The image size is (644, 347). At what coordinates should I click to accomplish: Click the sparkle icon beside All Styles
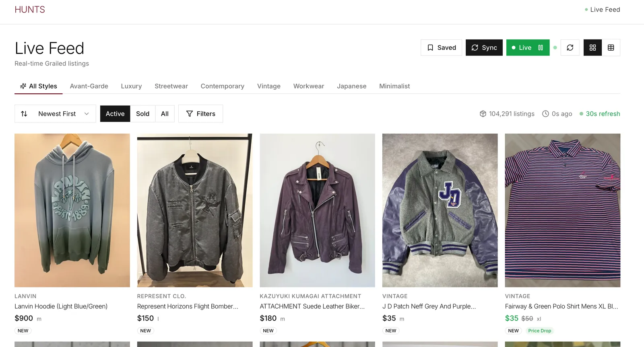click(x=23, y=86)
